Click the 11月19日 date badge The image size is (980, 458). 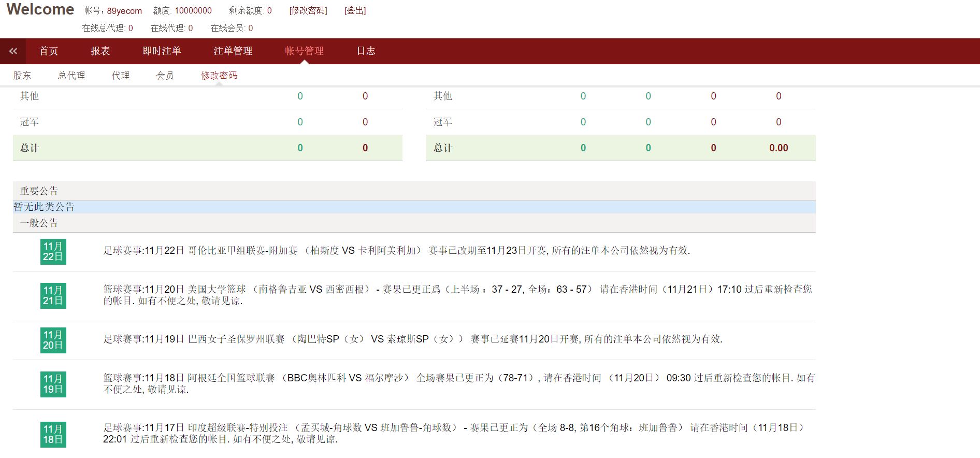53,384
